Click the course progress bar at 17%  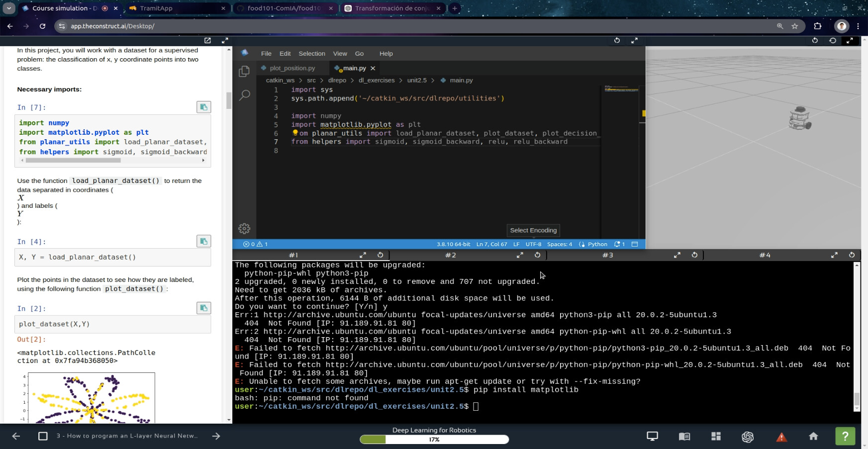pos(434,440)
